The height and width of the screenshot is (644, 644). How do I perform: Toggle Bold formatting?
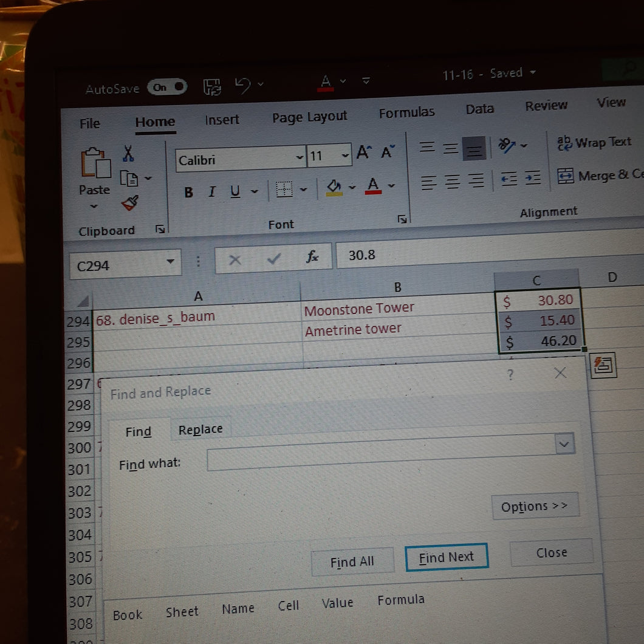click(188, 193)
